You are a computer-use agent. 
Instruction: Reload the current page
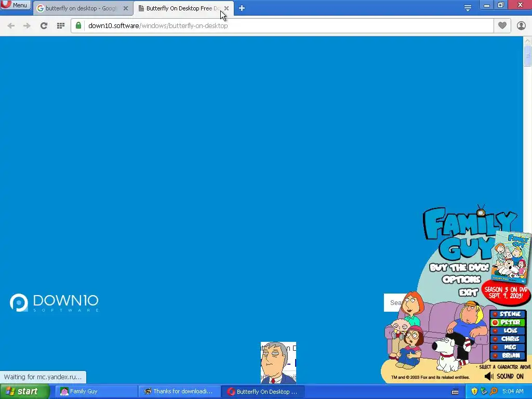(x=44, y=26)
